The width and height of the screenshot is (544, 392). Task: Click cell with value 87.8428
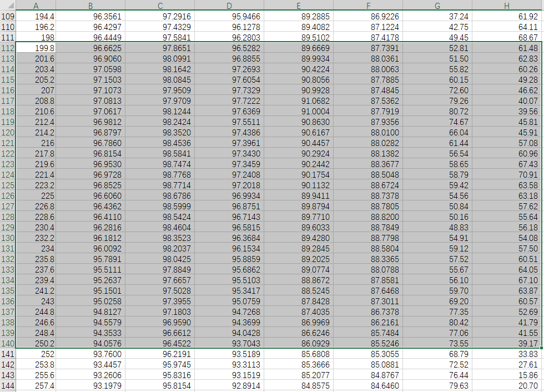299,301
